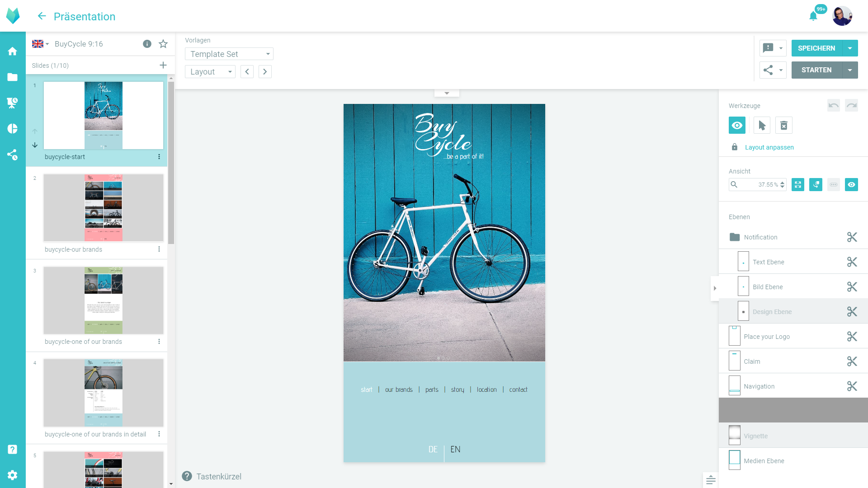
Task: Switch slide language to DE
Action: tap(433, 449)
